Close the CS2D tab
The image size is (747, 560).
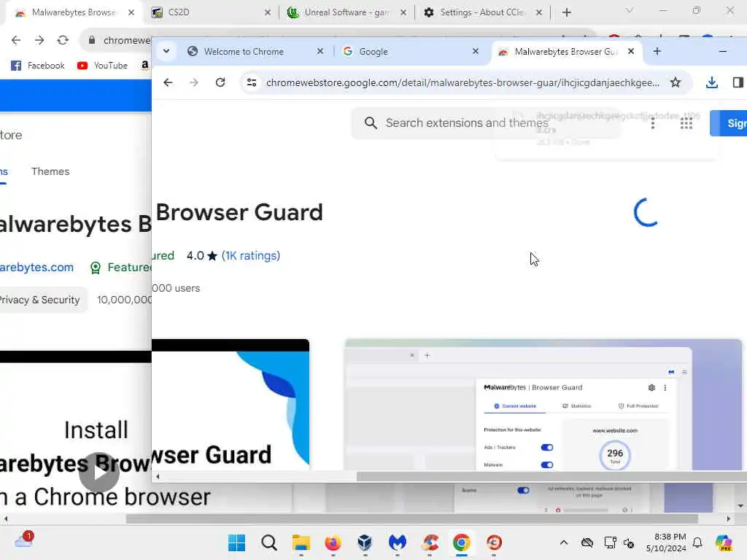tap(267, 12)
